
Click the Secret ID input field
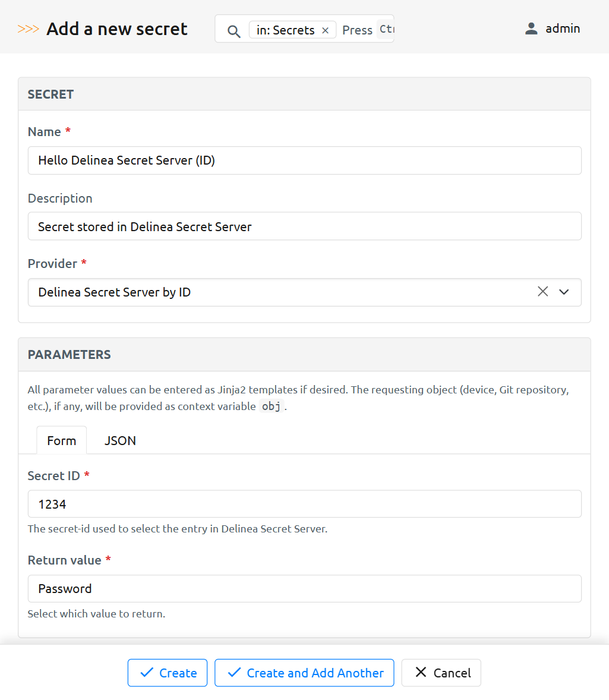coord(304,504)
